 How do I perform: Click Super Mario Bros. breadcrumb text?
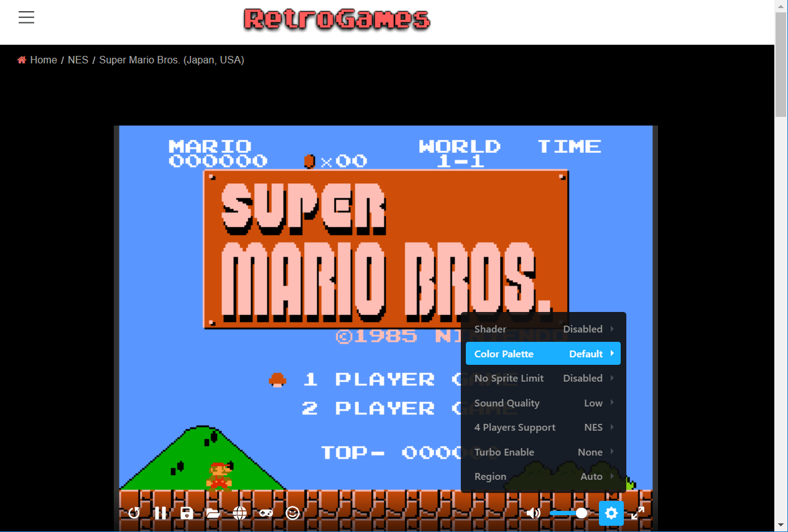(172, 60)
